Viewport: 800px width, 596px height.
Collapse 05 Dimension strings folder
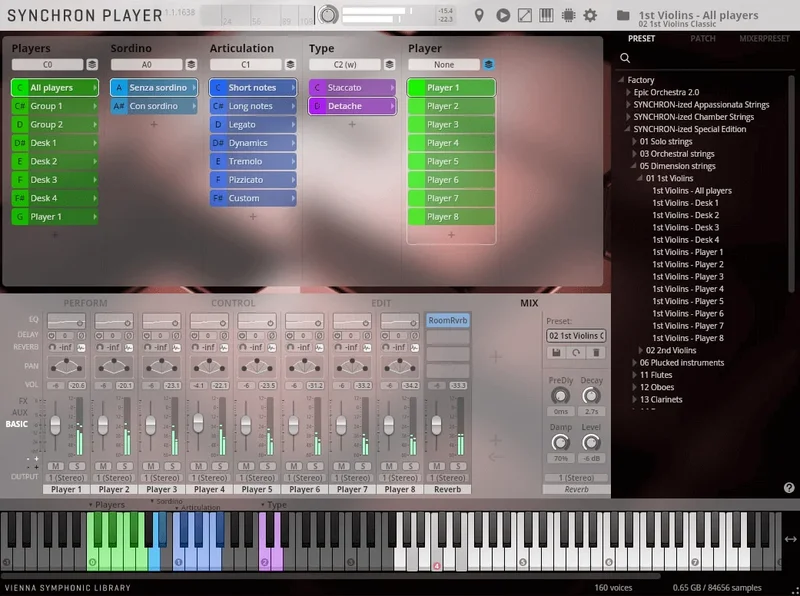click(x=634, y=166)
